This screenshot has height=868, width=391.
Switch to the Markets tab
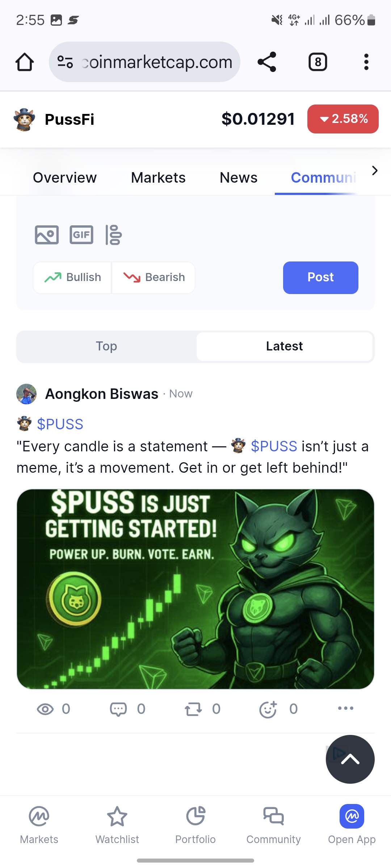point(158,178)
